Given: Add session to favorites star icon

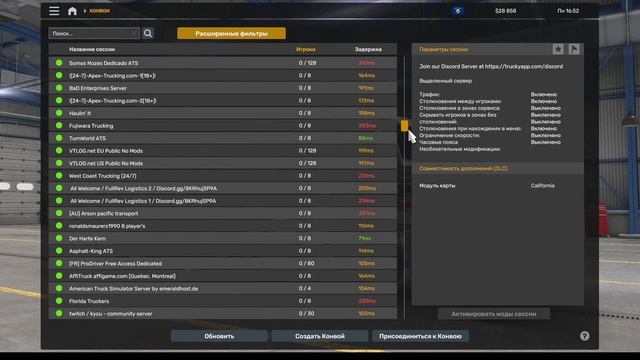Looking at the screenshot, I should pos(558,49).
